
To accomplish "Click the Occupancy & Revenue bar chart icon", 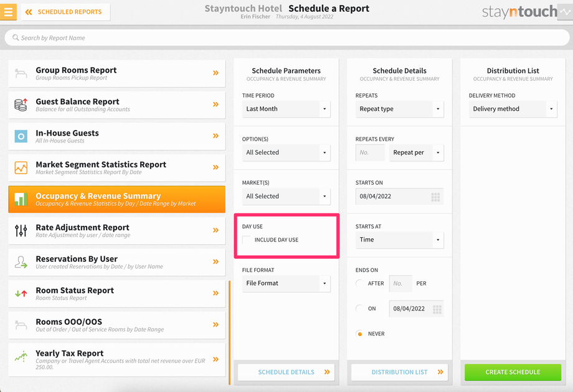I will [x=21, y=199].
